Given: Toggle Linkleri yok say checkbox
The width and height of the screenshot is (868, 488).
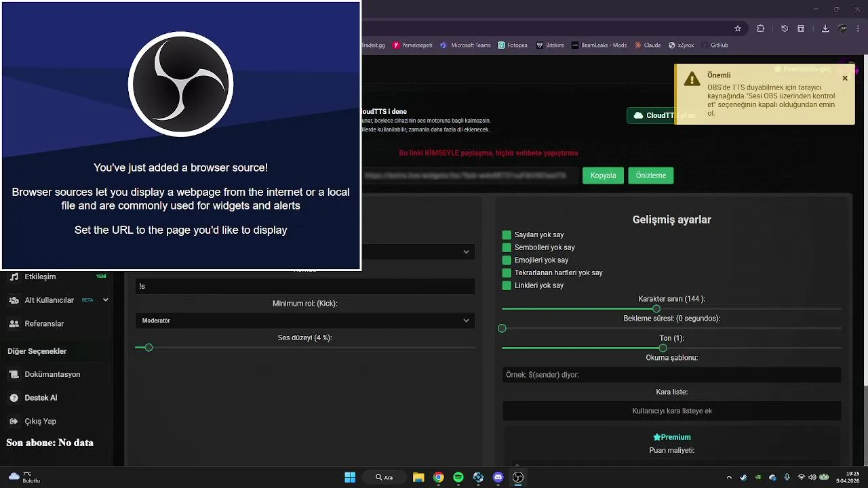Looking at the screenshot, I should tap(507, 285).
